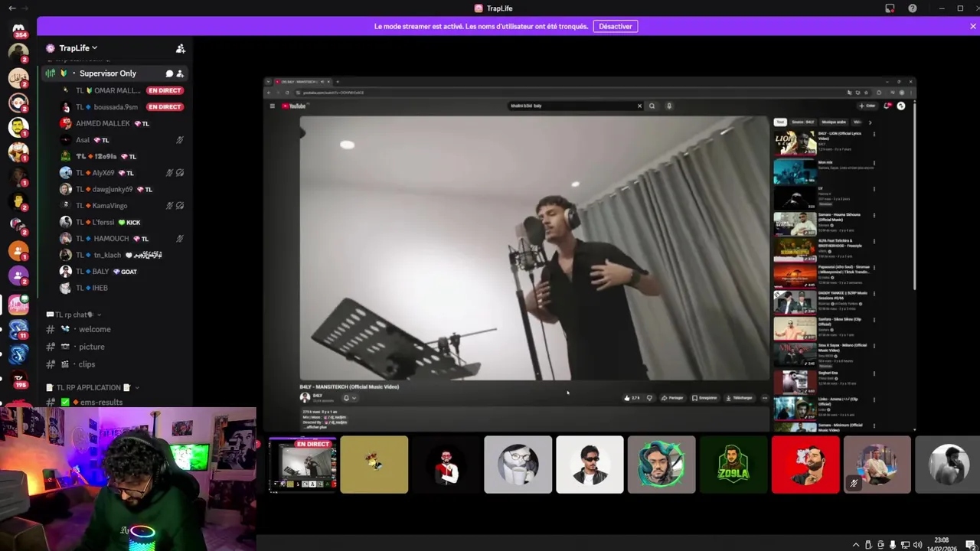The width and height of the screenshot is (980, 551).
Task: Open the video more-actions ellipsis button
Action: point(764,398)
